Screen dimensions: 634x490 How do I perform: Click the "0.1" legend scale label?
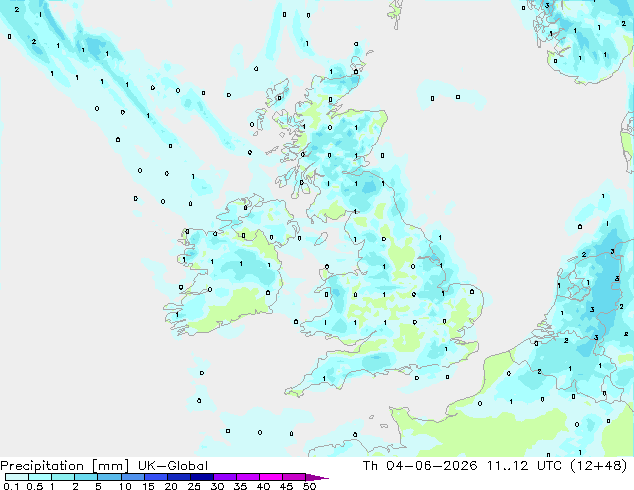pos(11,486)
